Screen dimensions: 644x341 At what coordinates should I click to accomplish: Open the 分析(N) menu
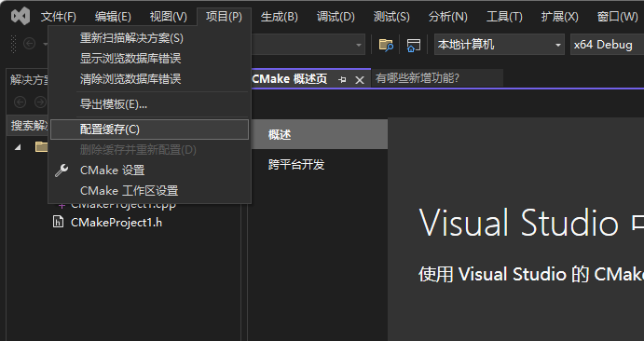pos(447,17)
